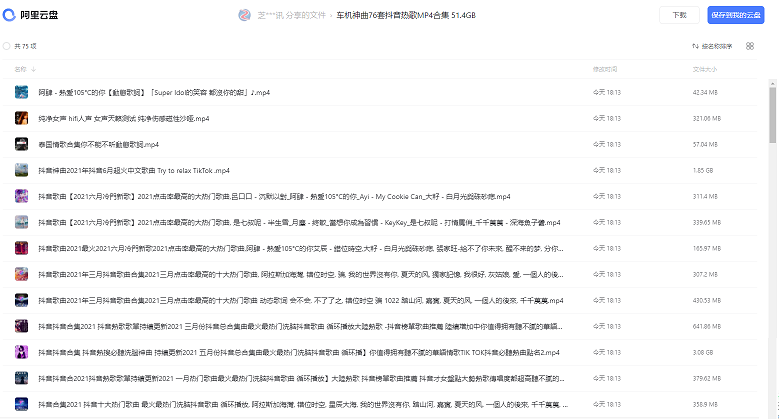779x419 pixels.
Task: Click the 42.34 MB size cell
Action: (705, 92)
